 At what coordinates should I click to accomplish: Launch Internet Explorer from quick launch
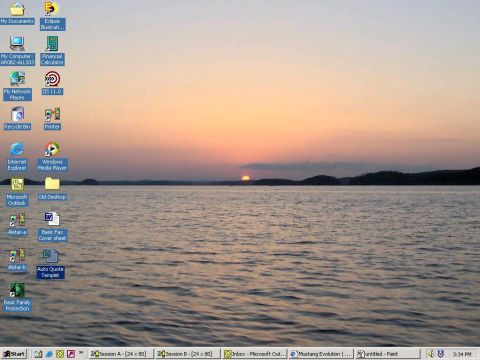(x=49, y=354)
